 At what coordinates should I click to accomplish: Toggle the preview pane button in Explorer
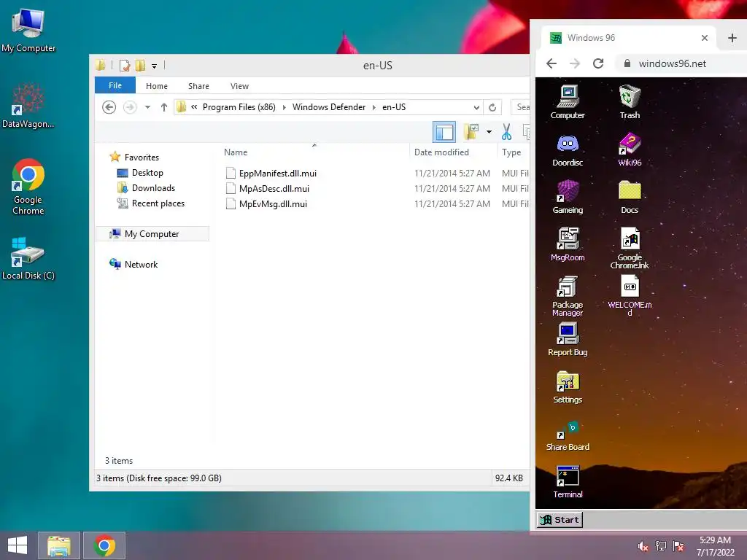[444, 132]
